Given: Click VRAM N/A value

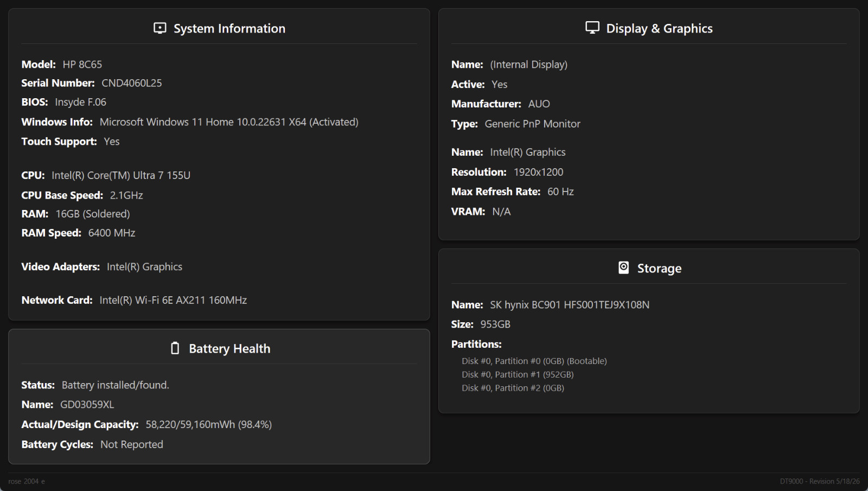Looking at the screenshot, I should click(501, 212).
